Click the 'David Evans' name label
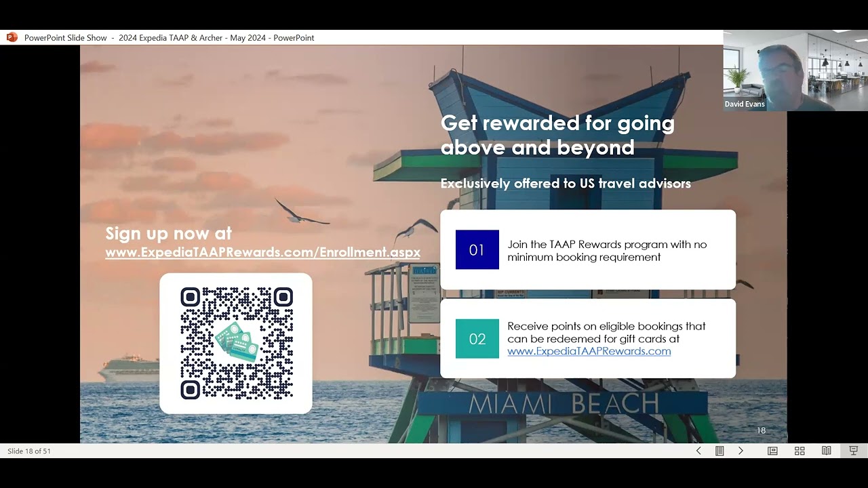Viewport: 868px width, 488px height. tap(745, 104)
